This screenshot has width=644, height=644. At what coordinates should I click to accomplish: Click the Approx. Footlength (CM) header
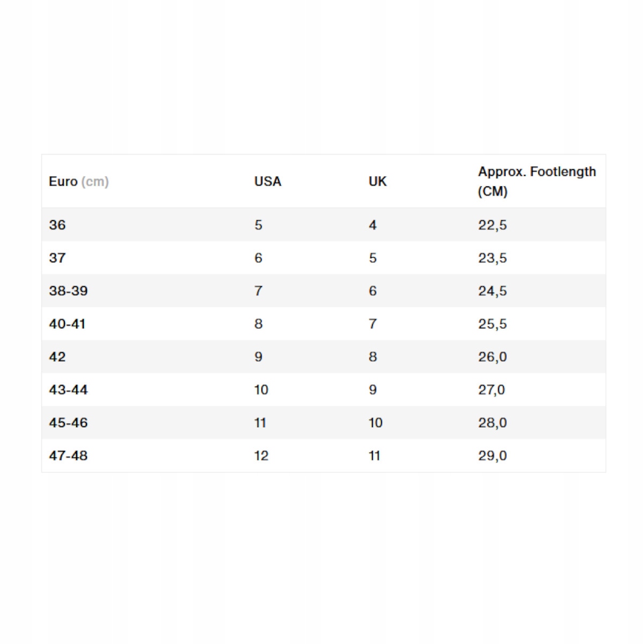[x=537, y=181]
